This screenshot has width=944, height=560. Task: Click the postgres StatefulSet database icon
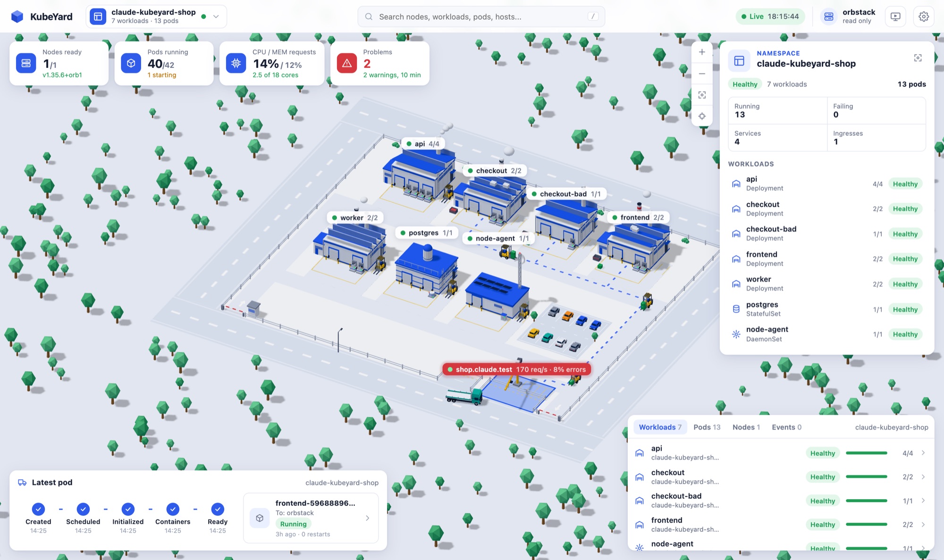[x=736, y=309]
